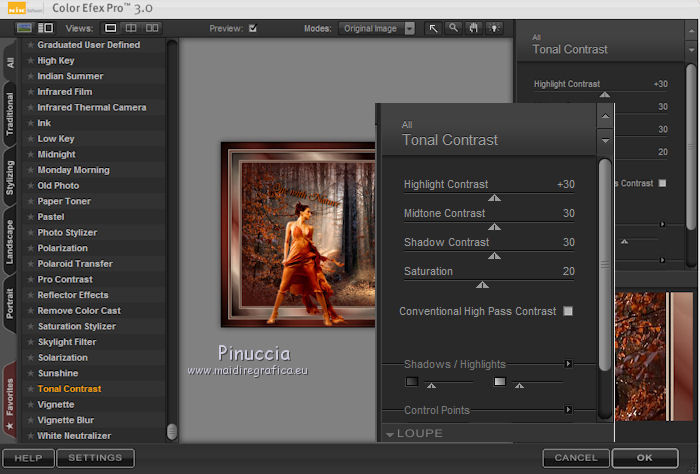Viewport: 700px width, 474px height.
Task: Toggle the Preview checkbox
Action: pyautogui.click(x=252, y=28)
